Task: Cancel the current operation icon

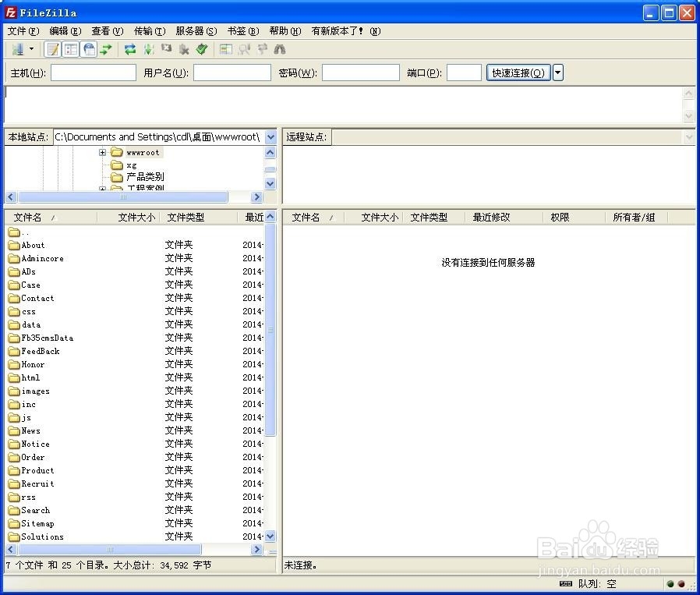Action: click(167, 48)
